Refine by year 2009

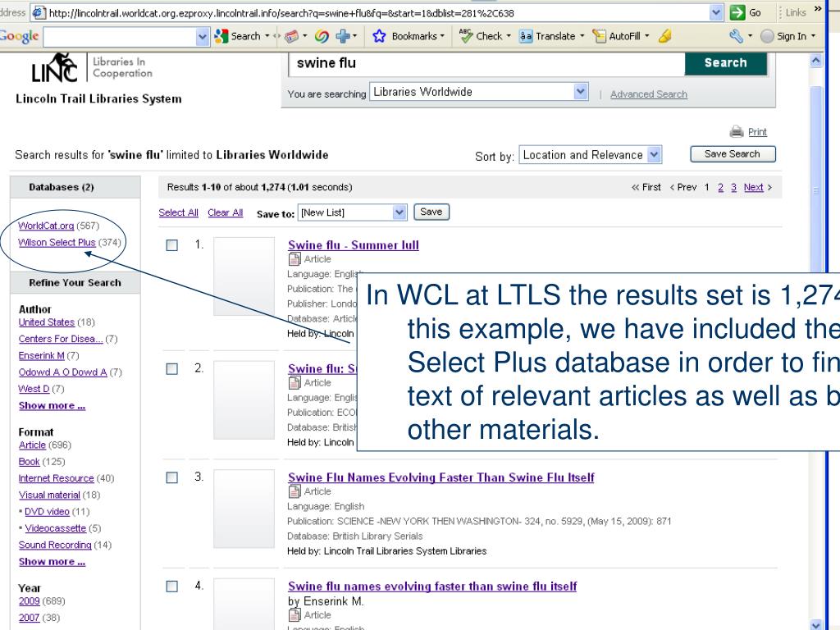click(x=30, y=601)
